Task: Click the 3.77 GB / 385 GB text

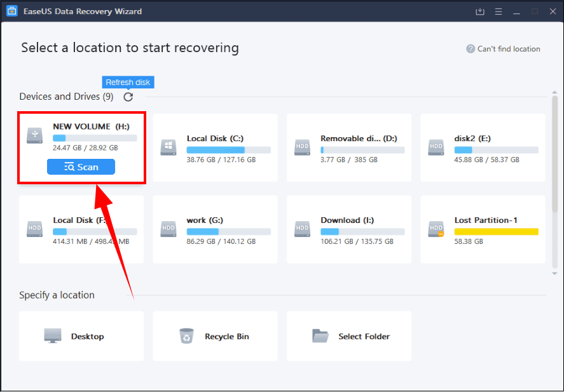Action: [349, 159]
